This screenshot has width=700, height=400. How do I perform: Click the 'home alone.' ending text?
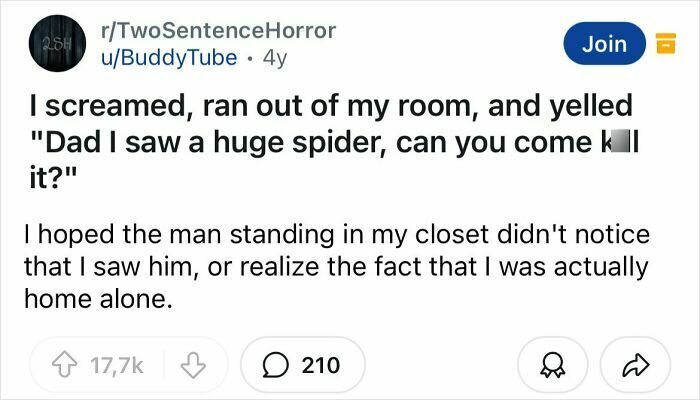[x=98, y=299]
